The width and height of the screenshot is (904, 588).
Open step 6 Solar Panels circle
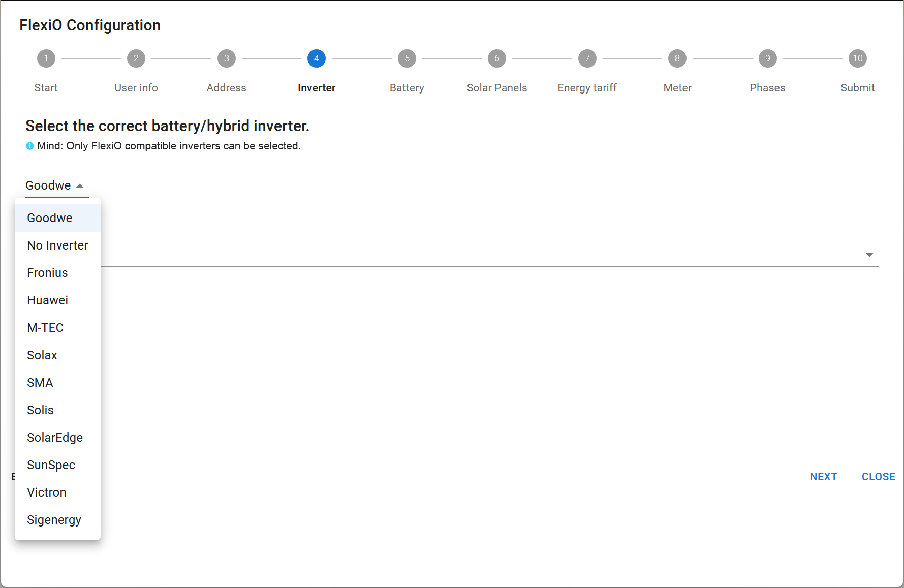496,58
